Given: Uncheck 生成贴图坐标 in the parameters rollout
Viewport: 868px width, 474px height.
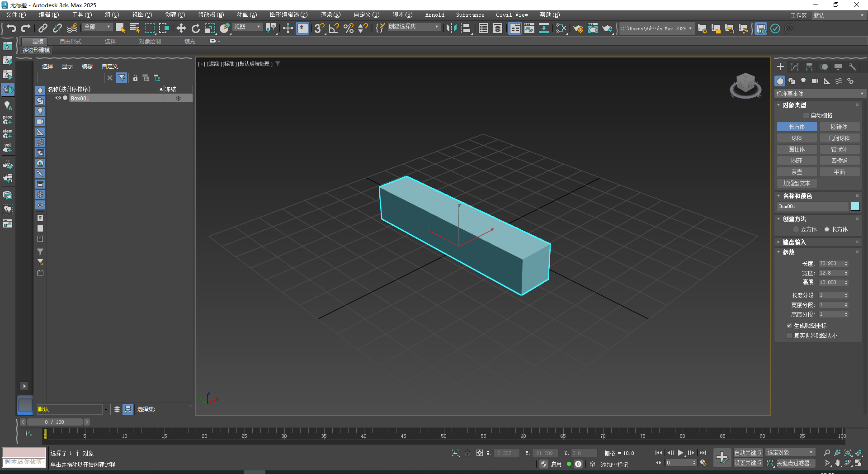Looking at the screenshot, I should tap(789, 326).
